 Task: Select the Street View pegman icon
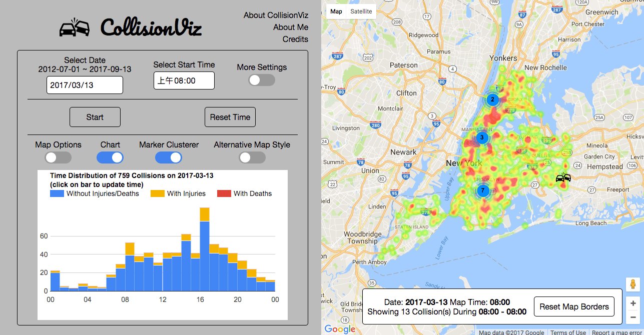633,284
